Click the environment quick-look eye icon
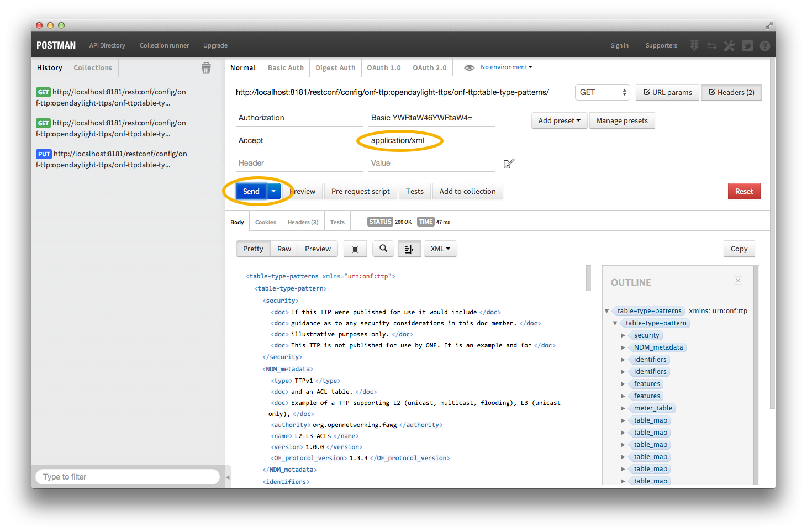This screenshot has height=532, width=807. pyautogui.click(x=469, y=67)
